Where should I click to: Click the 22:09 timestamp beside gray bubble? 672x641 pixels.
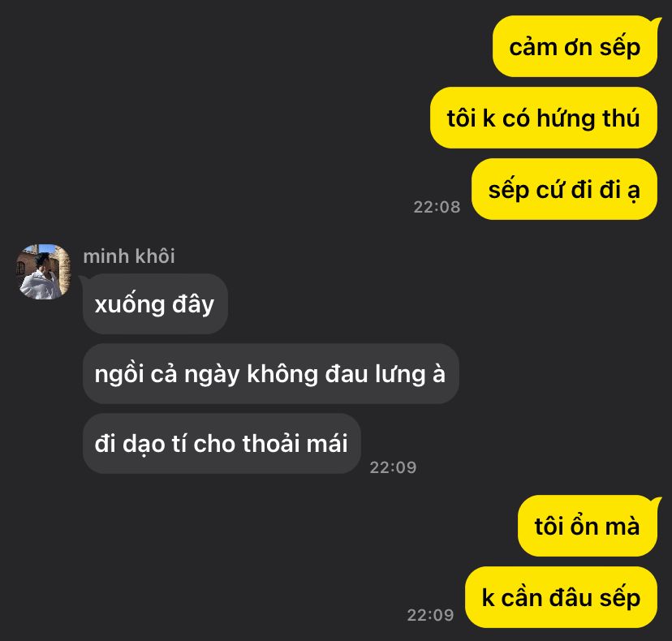click(x=393, y=467)
